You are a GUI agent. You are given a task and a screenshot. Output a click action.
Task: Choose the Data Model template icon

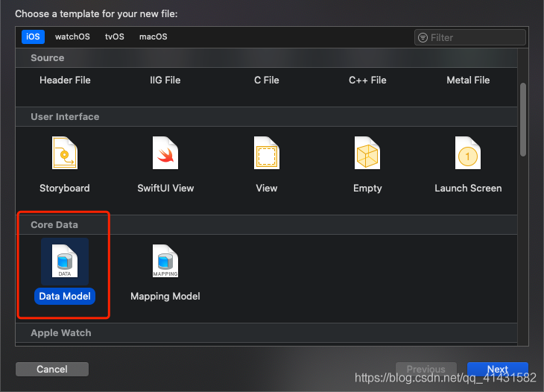click(x=65, y=261)
